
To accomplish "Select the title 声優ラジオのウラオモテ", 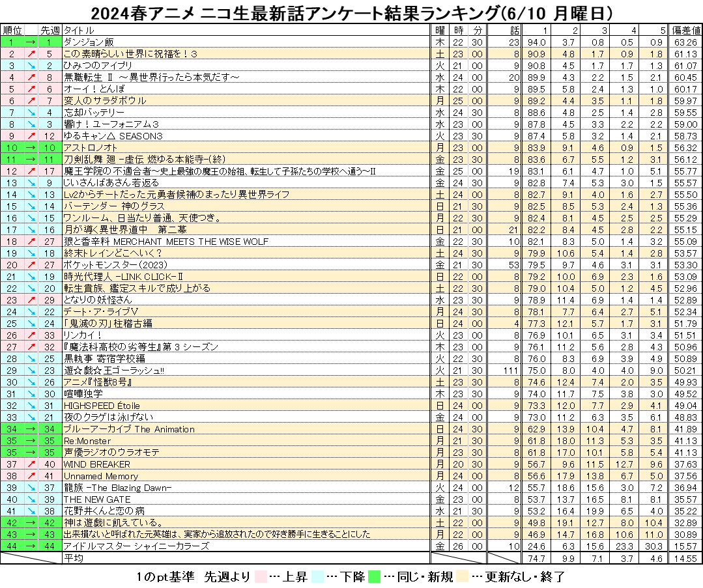I will click(111, 452).
